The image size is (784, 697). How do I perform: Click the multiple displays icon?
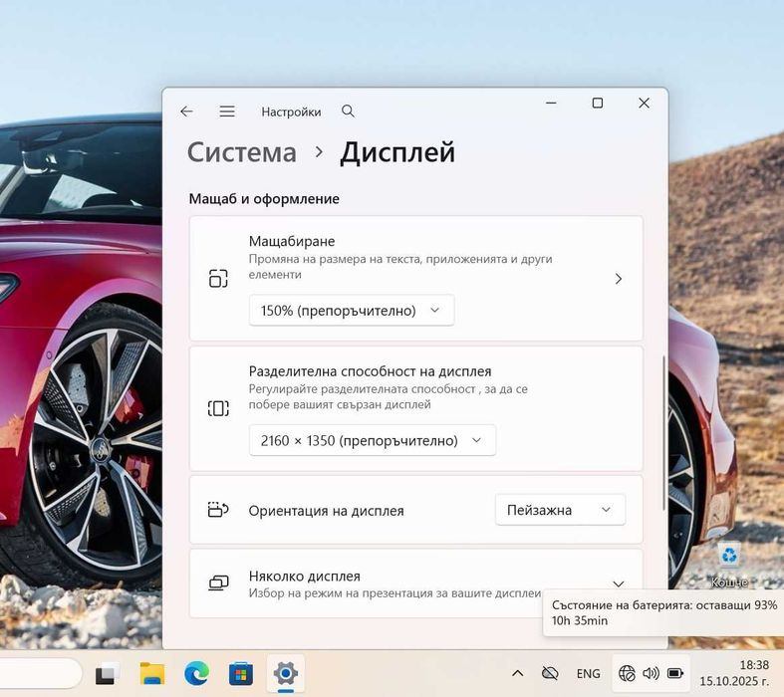(x=218, y=582)
